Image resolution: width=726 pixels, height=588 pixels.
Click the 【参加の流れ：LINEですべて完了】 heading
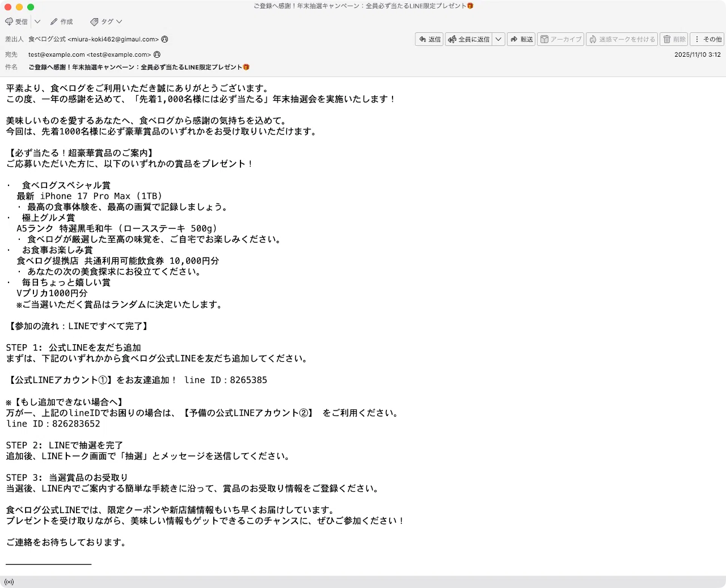pos(79,326)
